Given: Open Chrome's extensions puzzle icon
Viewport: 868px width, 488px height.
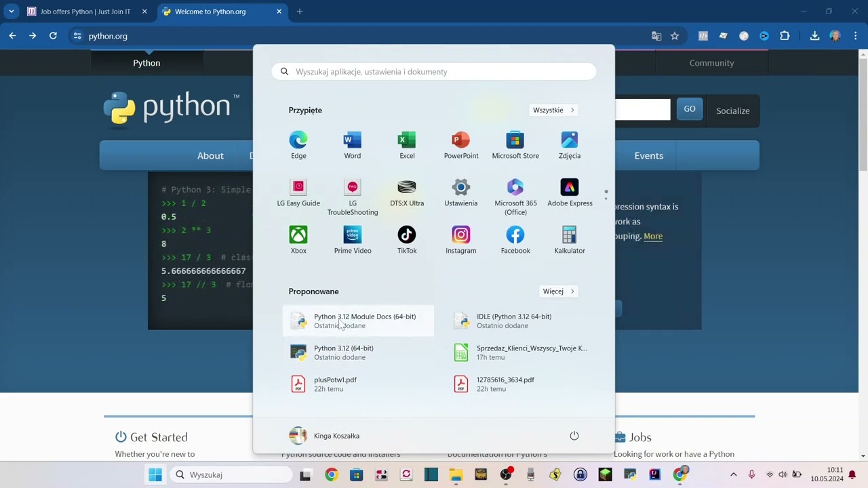Looking at the screenshot, I should 785,36.
